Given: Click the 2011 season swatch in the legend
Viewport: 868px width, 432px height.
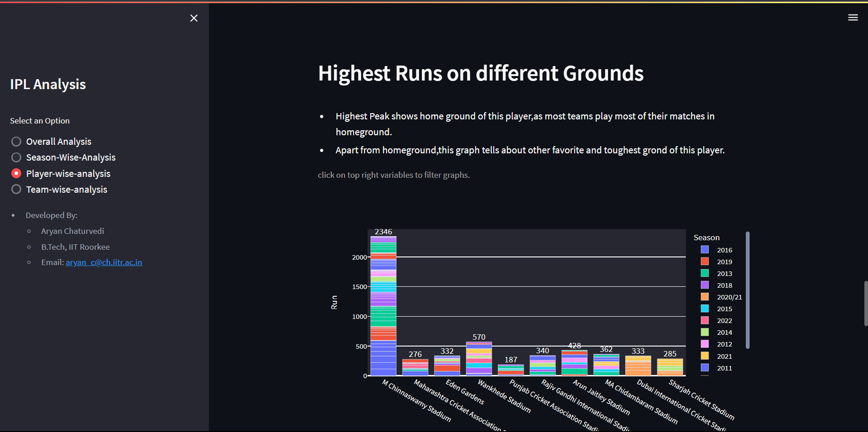Looking at the screenshot, I should (x=705, y=368).
